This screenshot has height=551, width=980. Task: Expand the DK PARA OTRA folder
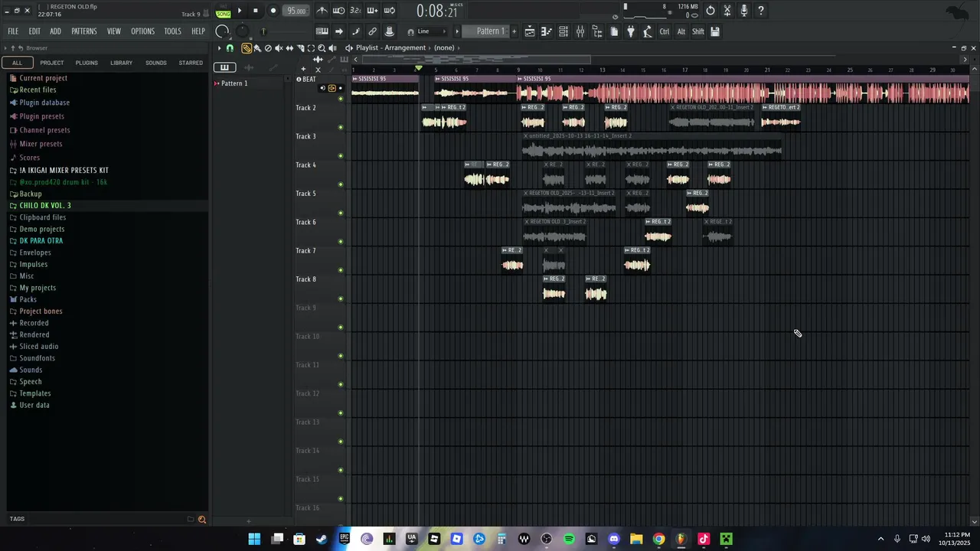pyautogui.click(x=41, y=240)
